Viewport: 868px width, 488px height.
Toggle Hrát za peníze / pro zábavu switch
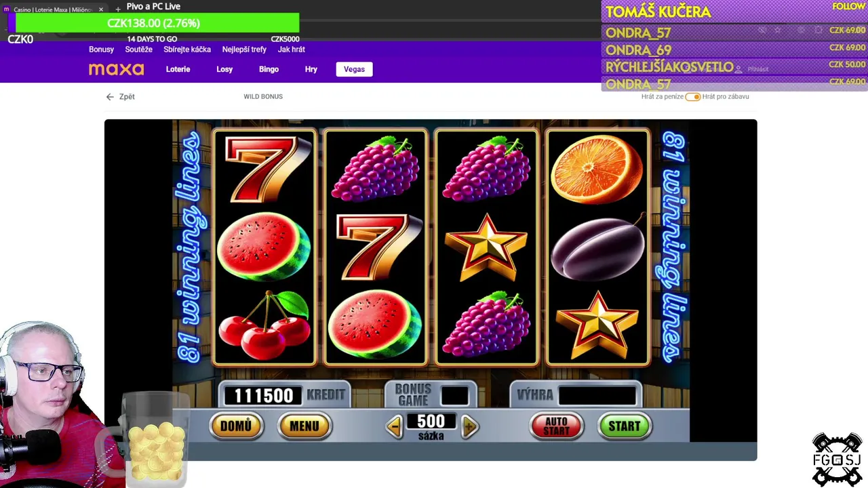[x=692, y=97]
